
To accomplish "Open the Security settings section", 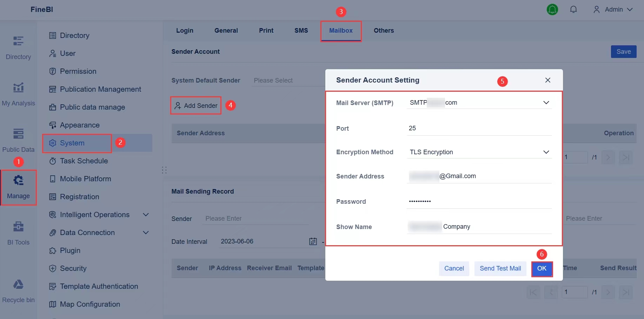I will (73, 268).
